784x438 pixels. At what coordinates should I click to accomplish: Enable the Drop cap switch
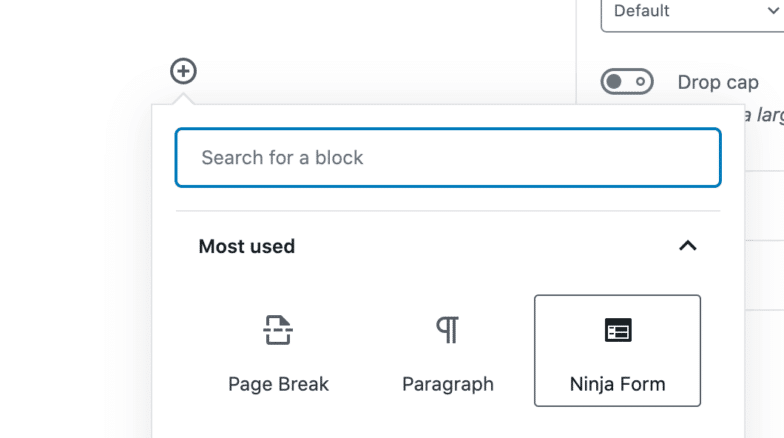coord(627,82)
